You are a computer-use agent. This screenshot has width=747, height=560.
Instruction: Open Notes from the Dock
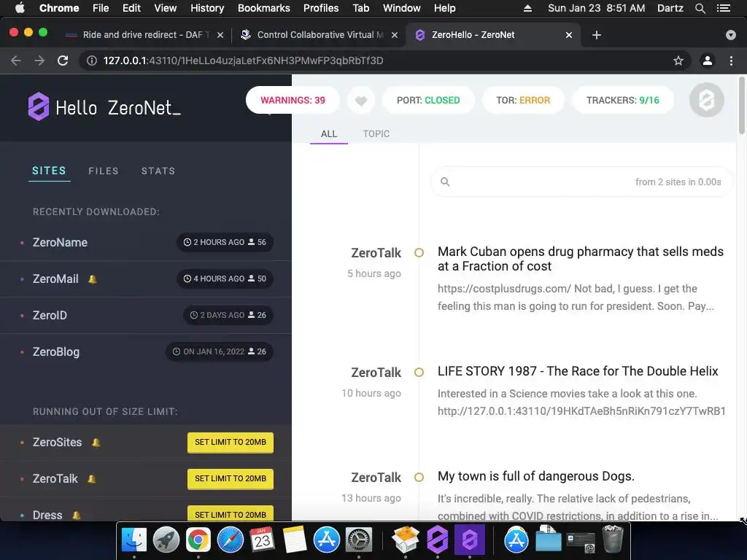tap(295, 540)
